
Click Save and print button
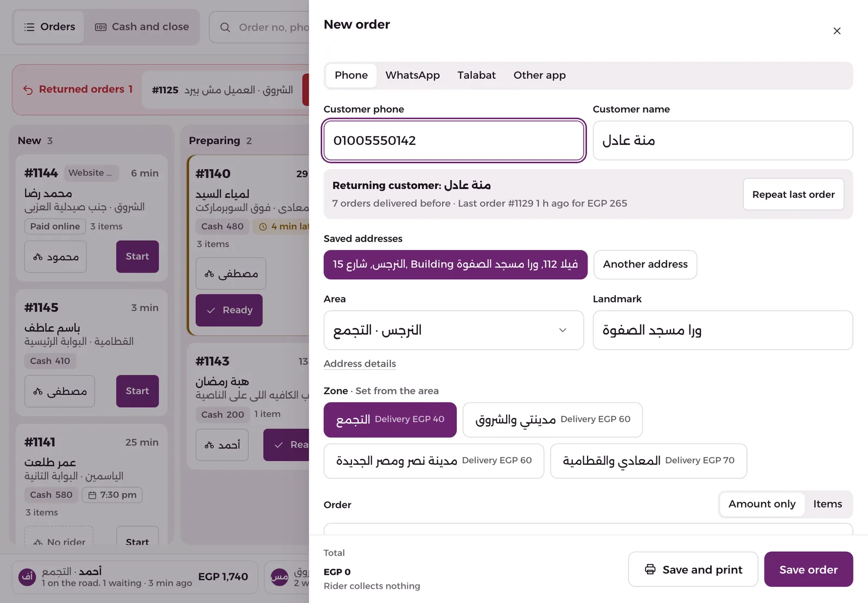(x=693, y=569)
